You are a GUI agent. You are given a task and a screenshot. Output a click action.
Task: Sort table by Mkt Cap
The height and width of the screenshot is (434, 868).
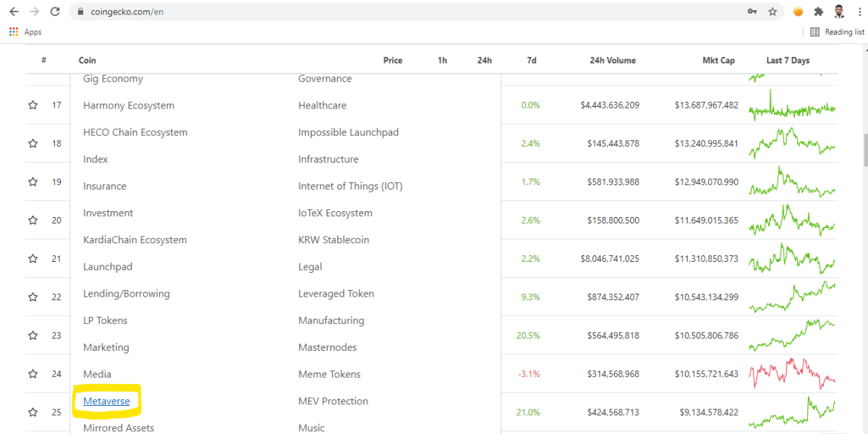click(718, 60)
